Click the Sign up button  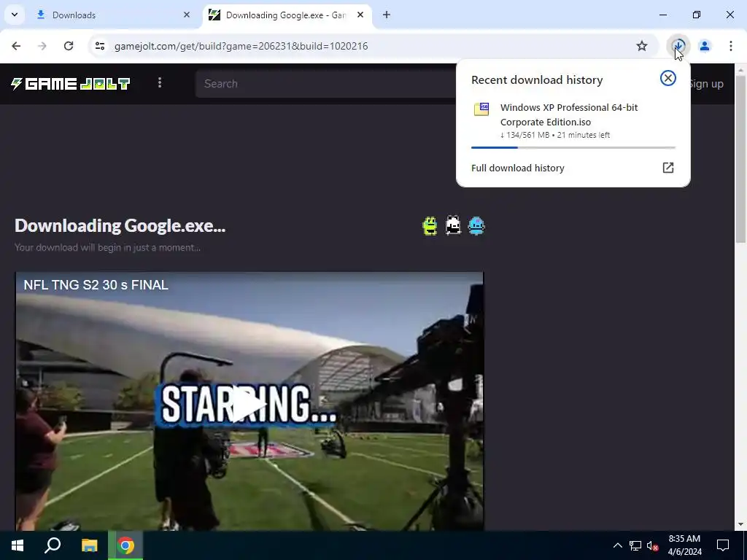[x=706, y=84]
